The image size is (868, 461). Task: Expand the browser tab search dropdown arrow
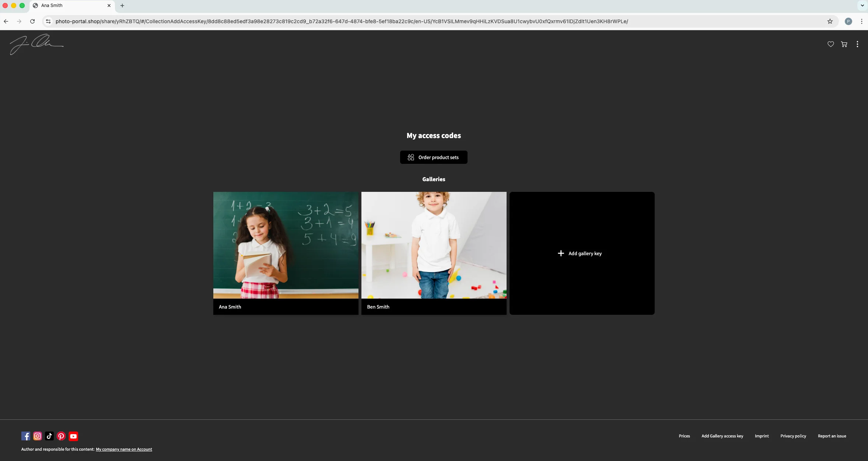[862, 6]
